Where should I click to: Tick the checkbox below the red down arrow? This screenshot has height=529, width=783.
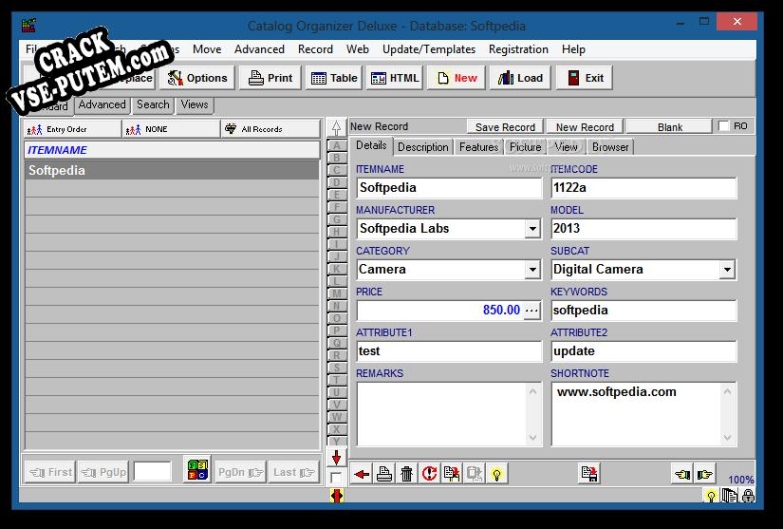336,478
